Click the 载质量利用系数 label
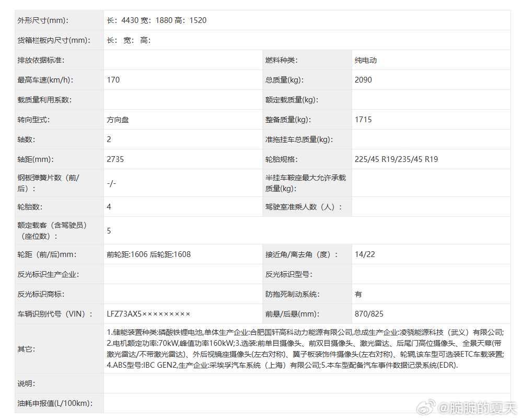 [44, 100]
